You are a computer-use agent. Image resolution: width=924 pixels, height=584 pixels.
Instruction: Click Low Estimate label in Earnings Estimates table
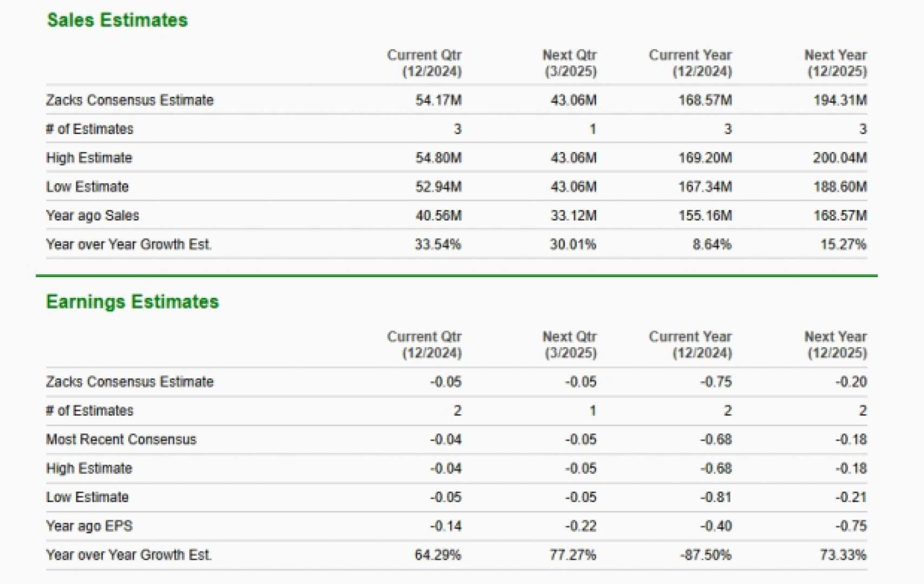point(87,497)
